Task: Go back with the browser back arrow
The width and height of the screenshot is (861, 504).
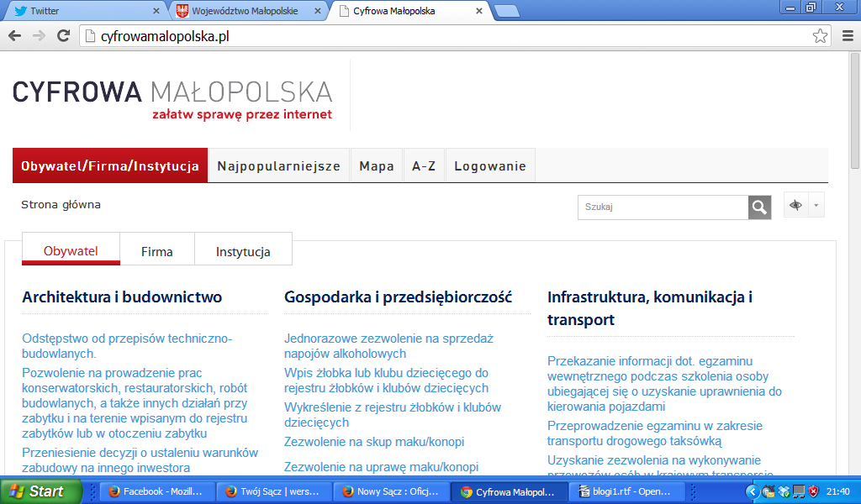Action: tap(15, 36)
